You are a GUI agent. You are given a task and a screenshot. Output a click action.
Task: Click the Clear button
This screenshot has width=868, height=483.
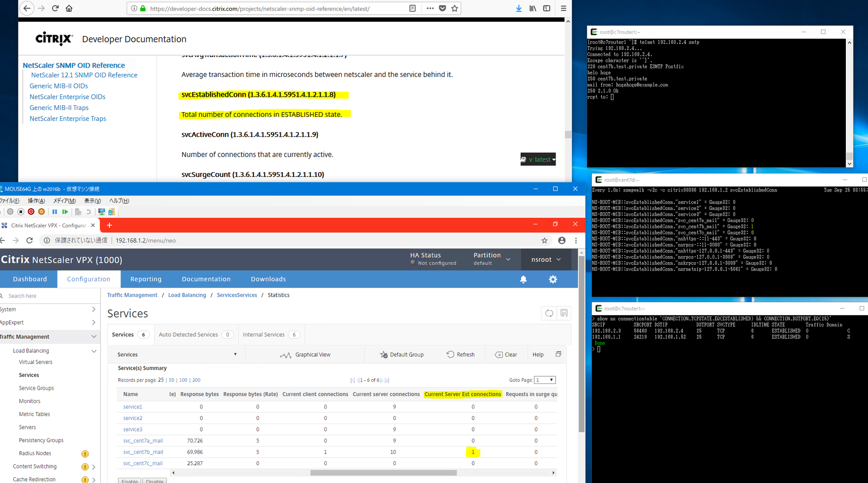click(506, 355)
